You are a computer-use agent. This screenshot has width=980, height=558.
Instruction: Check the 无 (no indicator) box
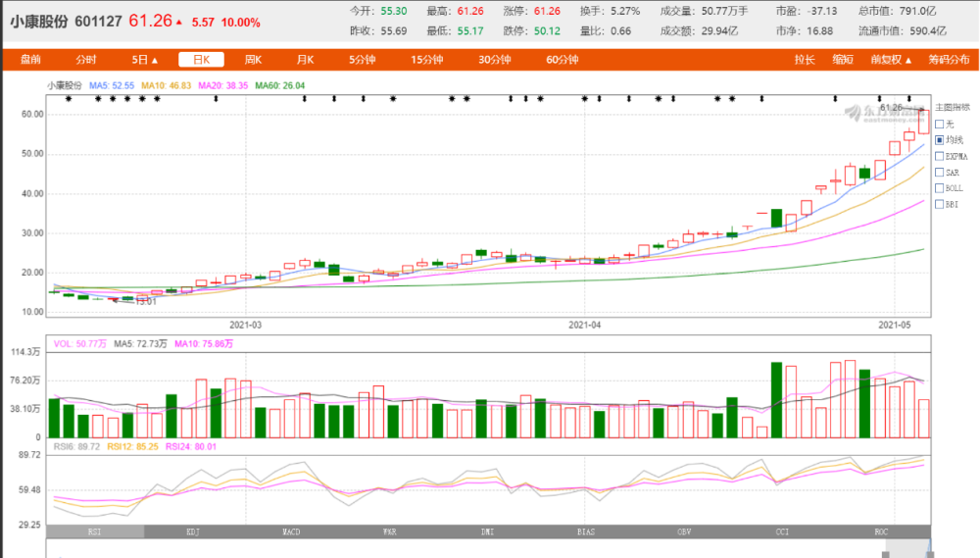(x=940, y=124)
